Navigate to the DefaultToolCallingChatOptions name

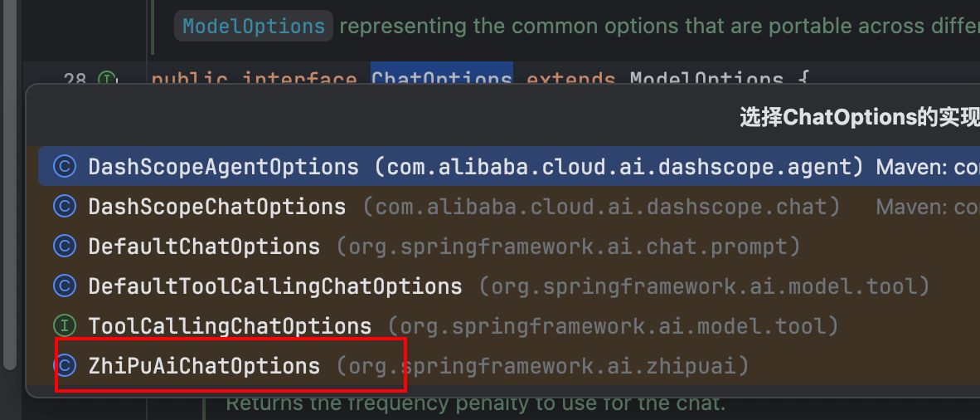point(274,286)
